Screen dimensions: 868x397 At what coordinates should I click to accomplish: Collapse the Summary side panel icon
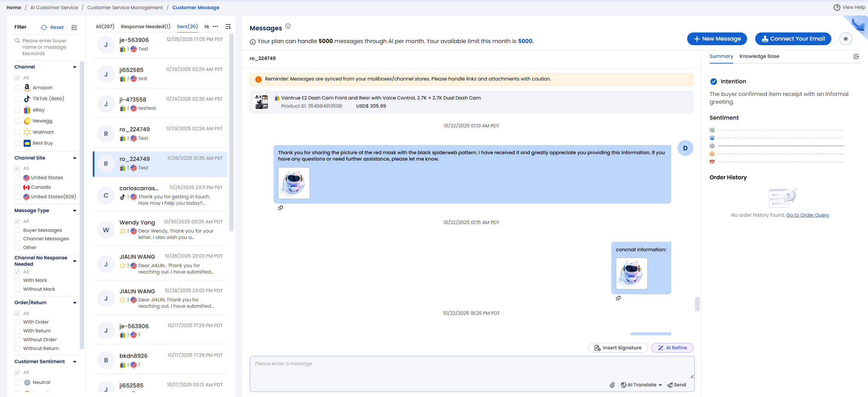point(856,56)
